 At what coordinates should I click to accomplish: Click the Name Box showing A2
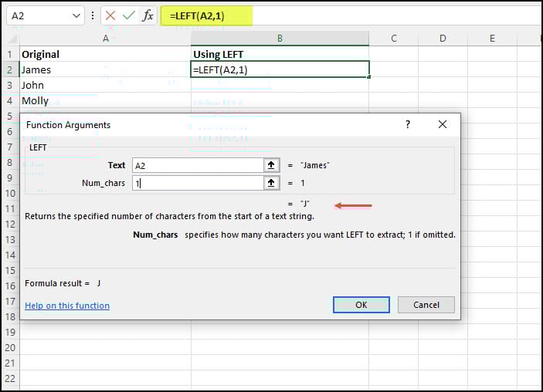[39, 15]
